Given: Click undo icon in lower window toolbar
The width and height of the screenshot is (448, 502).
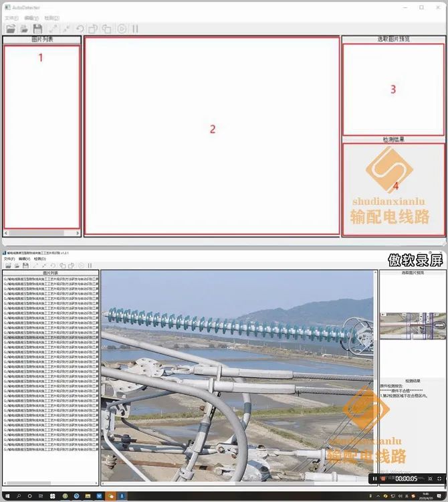Looking at the screenshot, I should 53,266.
